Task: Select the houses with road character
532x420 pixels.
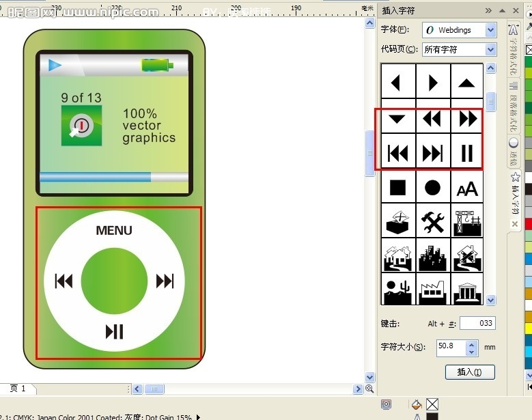Action: [398, 256]
